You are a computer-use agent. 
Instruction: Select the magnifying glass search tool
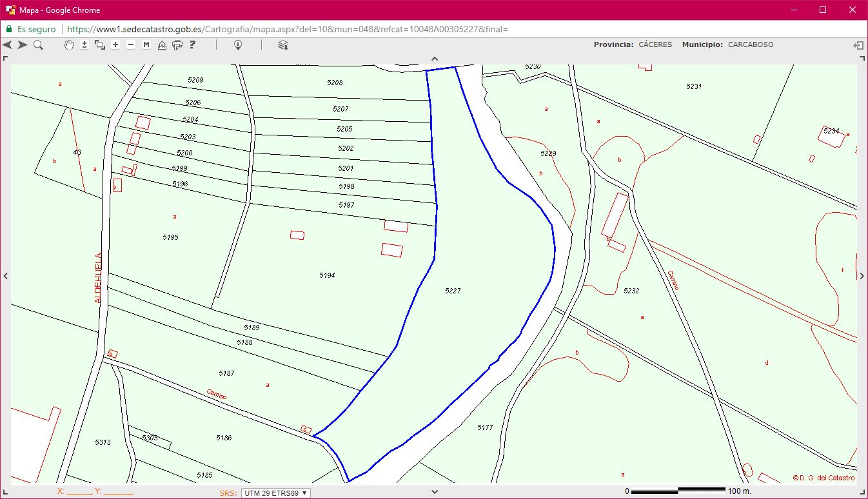coord(38,44)
